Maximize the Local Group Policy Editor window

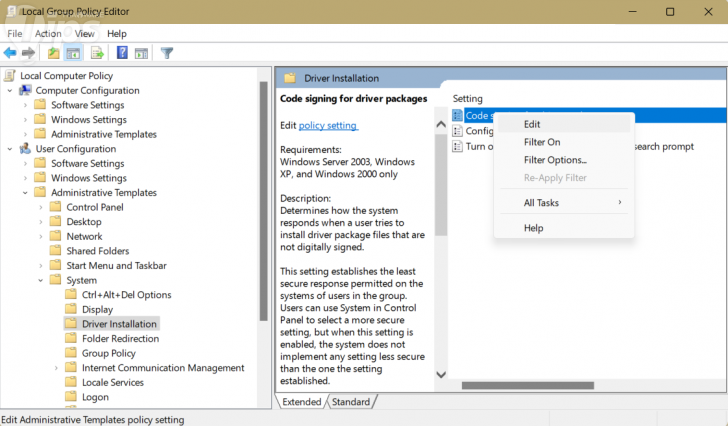click(670, 12)
